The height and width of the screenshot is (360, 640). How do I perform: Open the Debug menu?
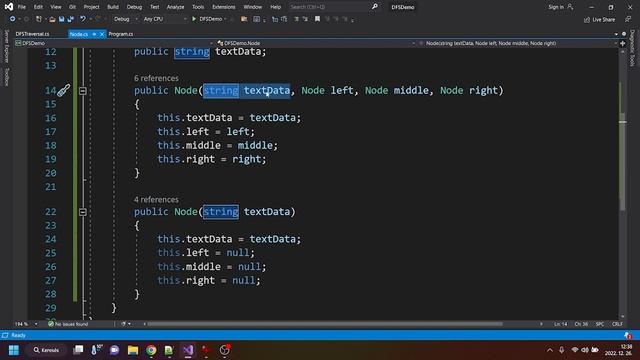point(134,7)
